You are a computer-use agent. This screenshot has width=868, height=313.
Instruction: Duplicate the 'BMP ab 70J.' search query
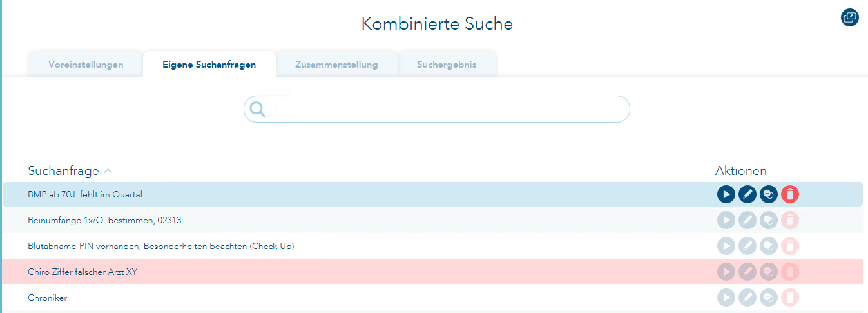coord(769,194)
